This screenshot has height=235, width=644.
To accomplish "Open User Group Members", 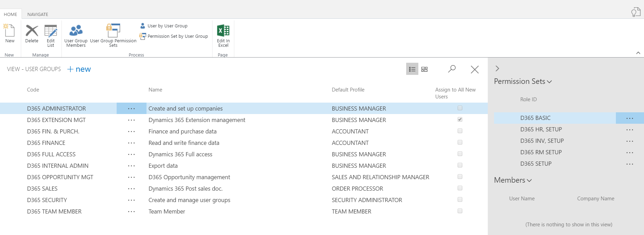I will pos(76,35).
